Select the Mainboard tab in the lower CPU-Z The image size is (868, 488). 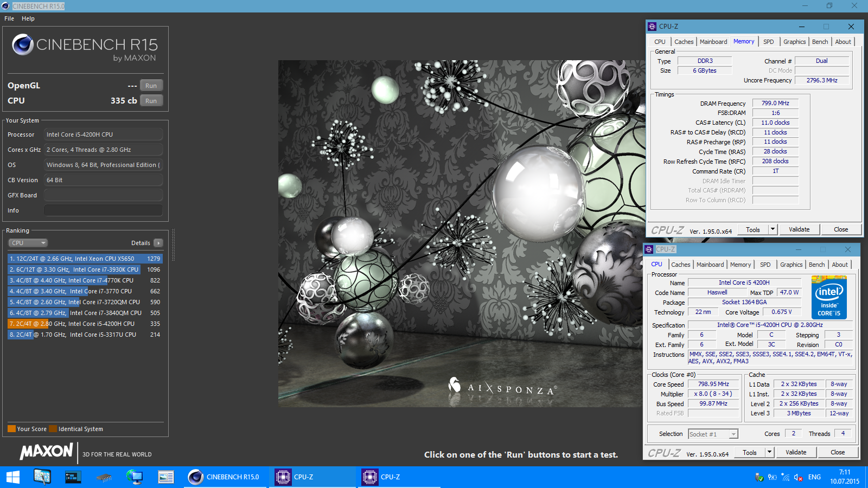710,265
